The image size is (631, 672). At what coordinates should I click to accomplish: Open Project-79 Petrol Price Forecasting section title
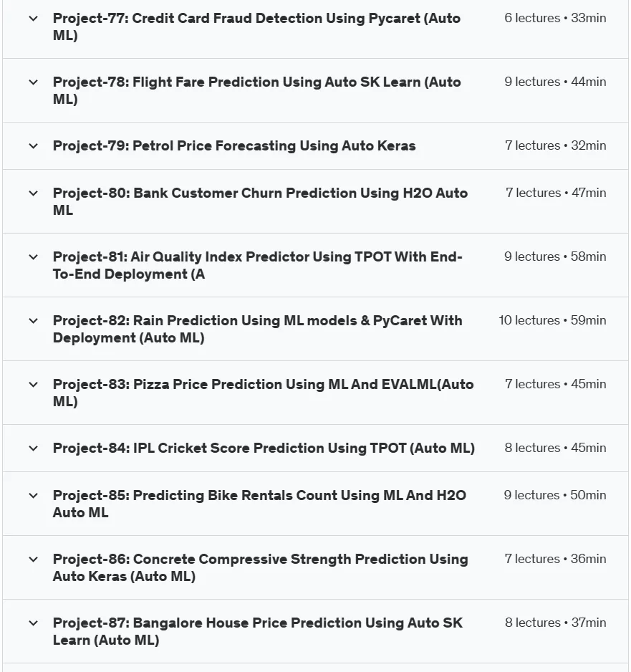pos(234,145)
